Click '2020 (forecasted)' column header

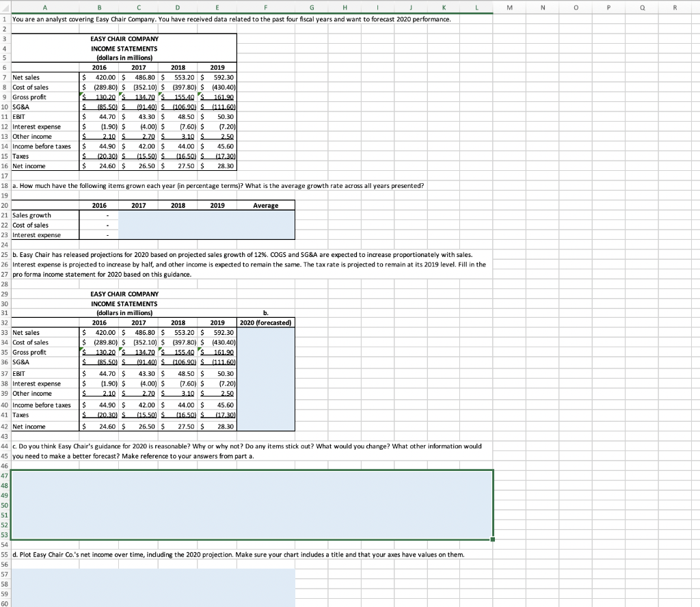[266, 323]
